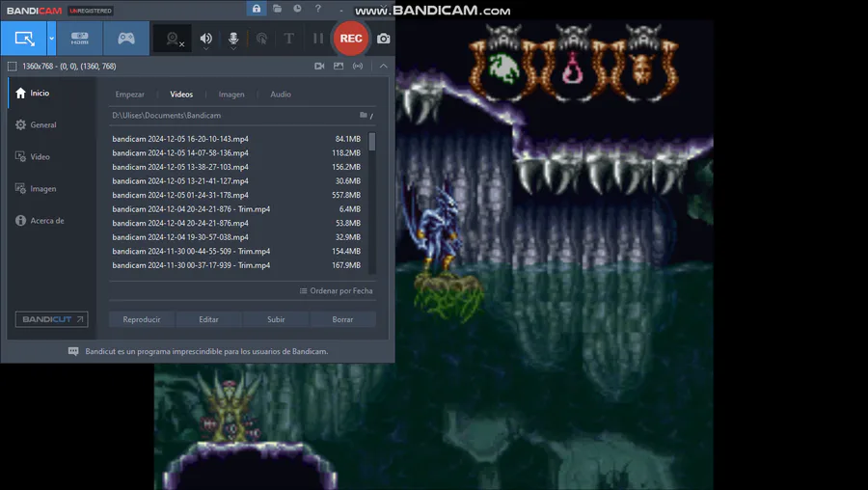
Task: Click the 1360x768 capture area text
Action: click(x=69, y=67)
